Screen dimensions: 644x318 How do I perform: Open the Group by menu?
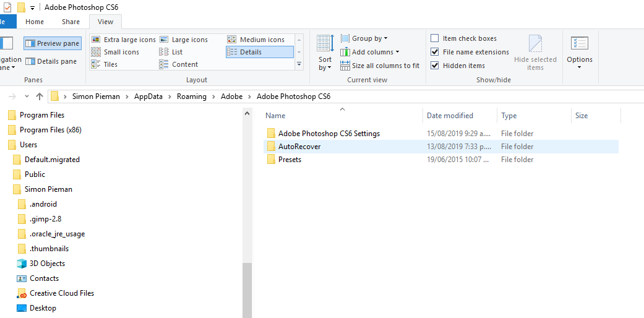[364, 38]
